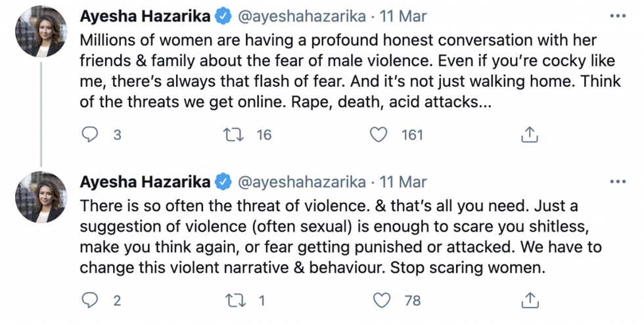This screenshot has height=324, width=644.
Task: Reply to the first tweet about male violence
Action: (89, 135)
